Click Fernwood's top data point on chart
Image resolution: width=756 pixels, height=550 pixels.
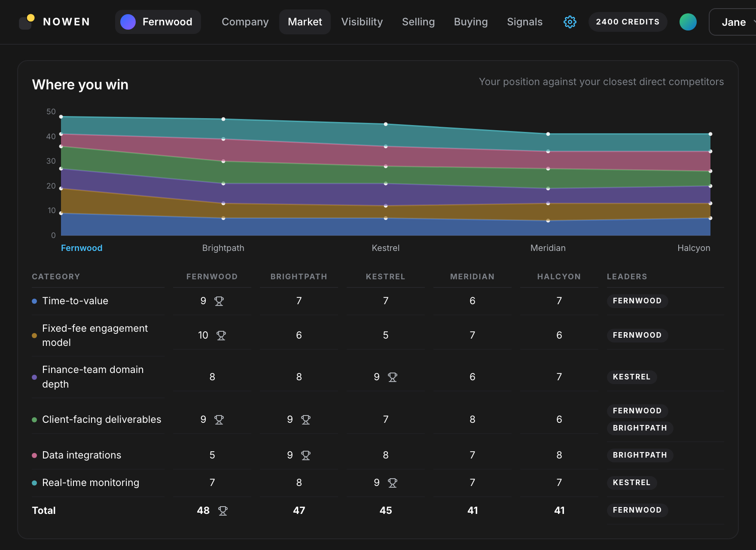[x=61, y=116]
